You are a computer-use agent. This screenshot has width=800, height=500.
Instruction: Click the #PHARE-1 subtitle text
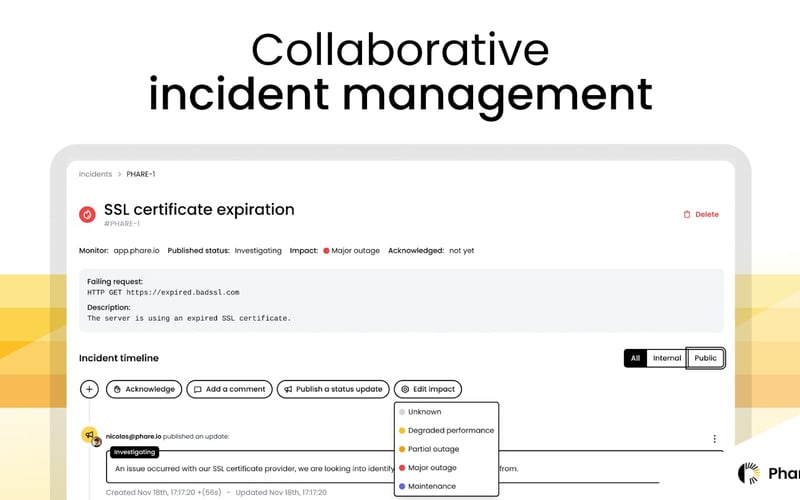pyautogui.click(x=121, y=224)
